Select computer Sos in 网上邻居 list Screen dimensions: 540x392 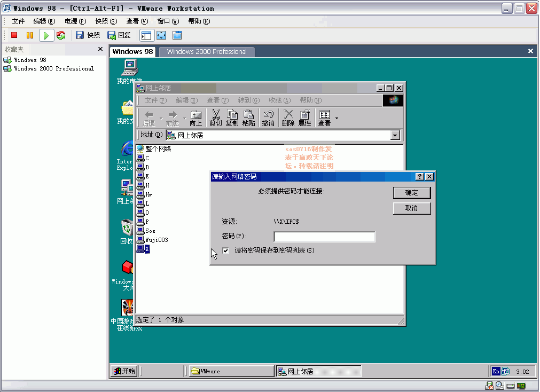tap(146, 231)
